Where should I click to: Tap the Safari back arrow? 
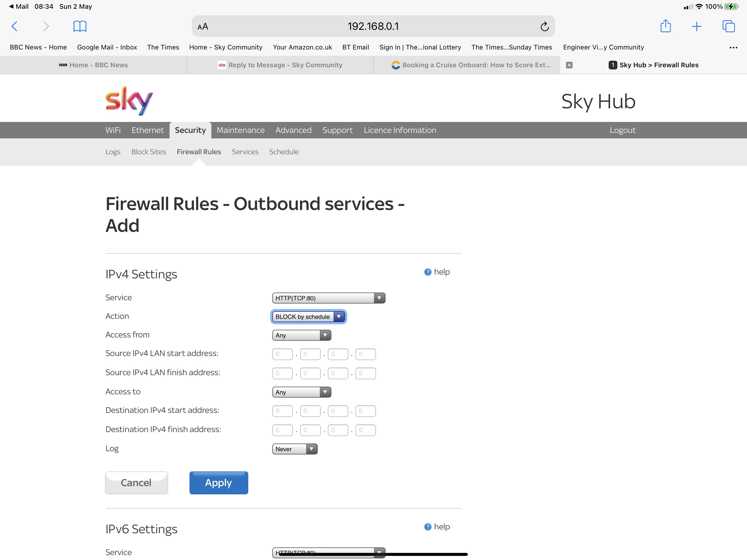[14, 26]
